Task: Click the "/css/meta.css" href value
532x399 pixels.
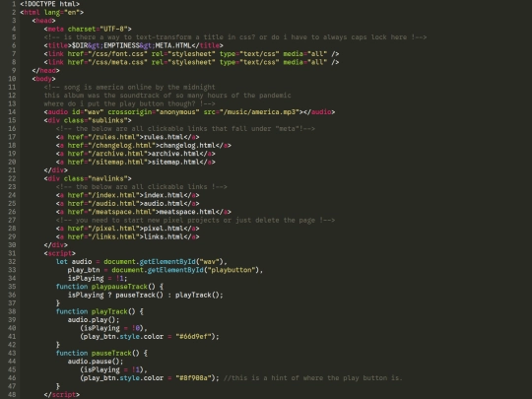Action: 117,62
